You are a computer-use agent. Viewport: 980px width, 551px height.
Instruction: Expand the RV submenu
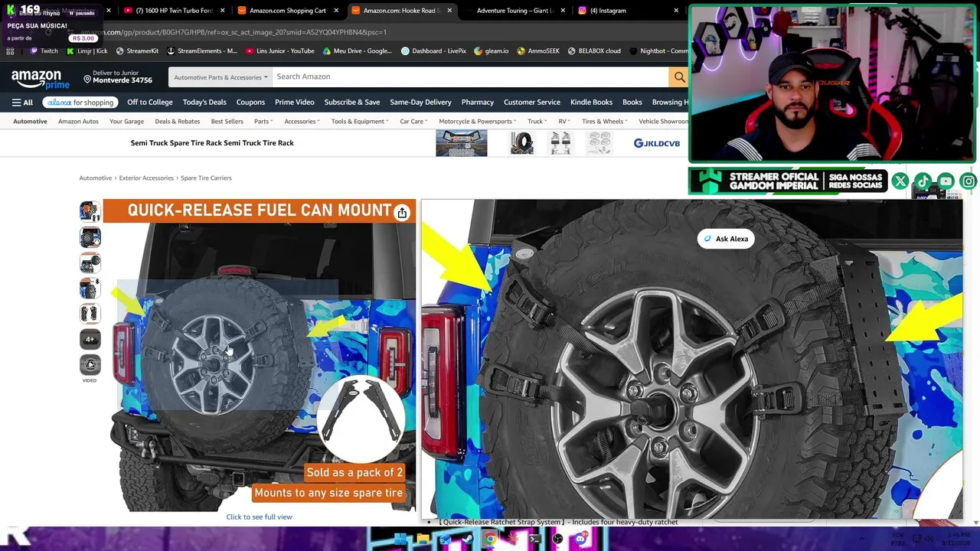(564, 122)
